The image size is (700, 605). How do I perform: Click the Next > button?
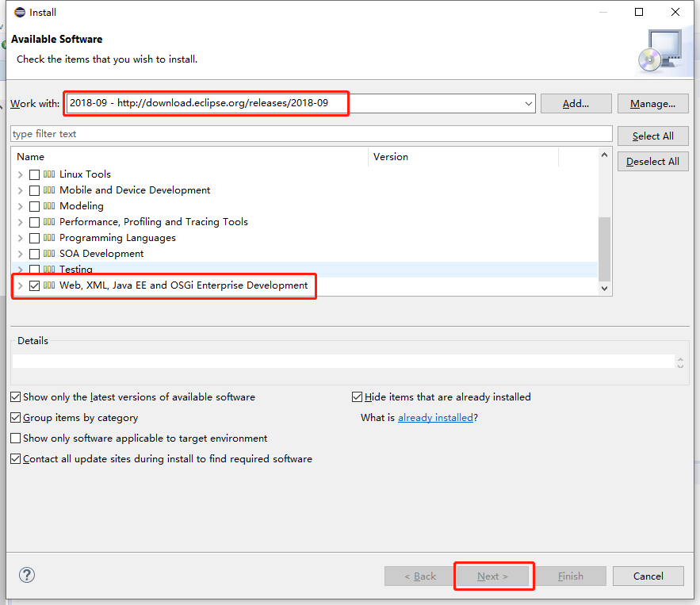(492, 576)
